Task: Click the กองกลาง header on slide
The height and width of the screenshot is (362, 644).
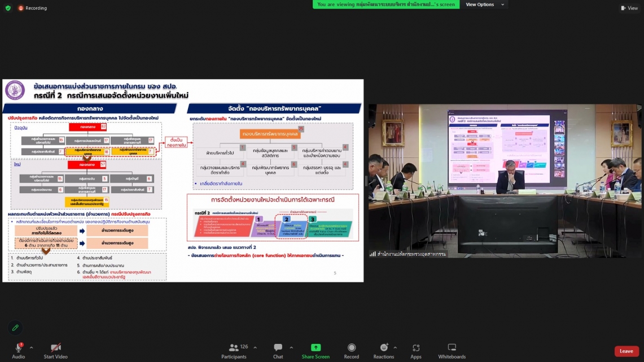Action: click(90, 108)
